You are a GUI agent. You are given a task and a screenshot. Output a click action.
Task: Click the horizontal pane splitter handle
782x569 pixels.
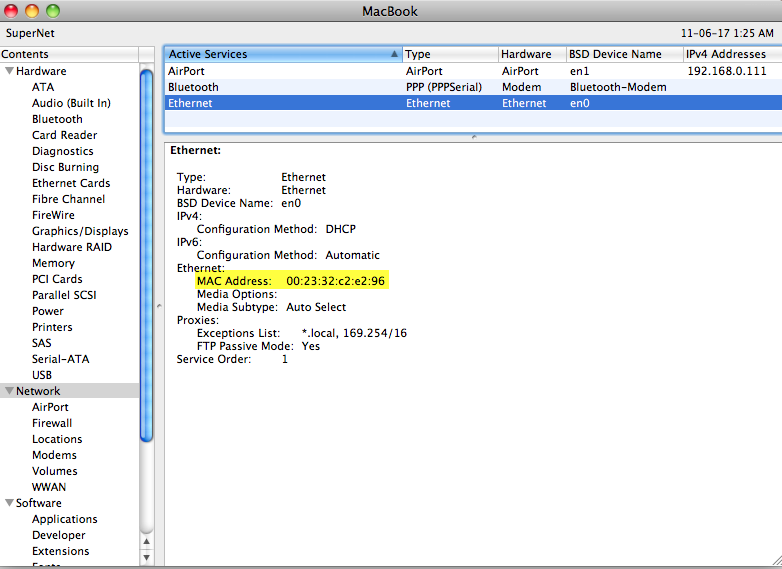[x=474, y=137]
